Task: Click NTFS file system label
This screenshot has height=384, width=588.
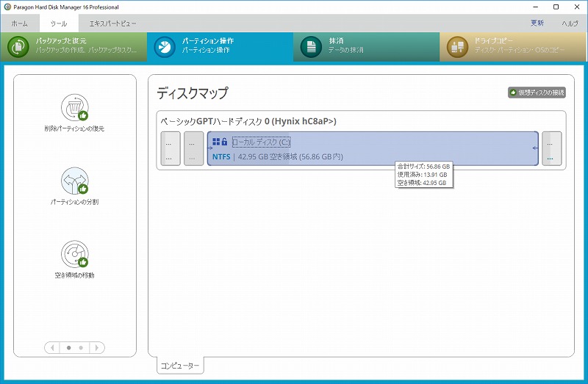Action: point(221,156)
